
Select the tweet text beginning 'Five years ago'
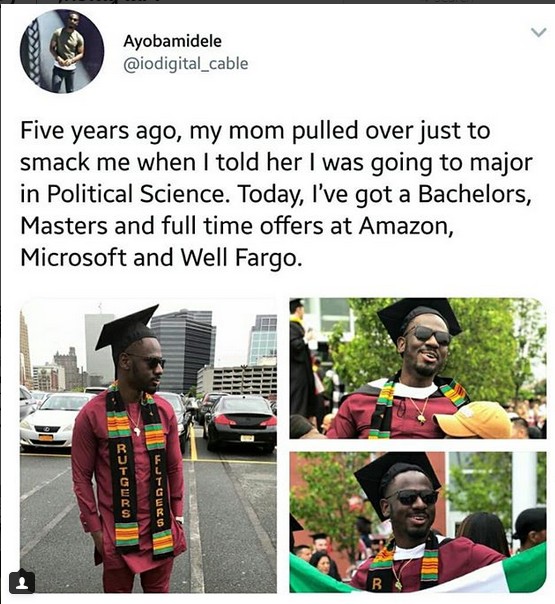pyautogui.click(x=277, y=194)
